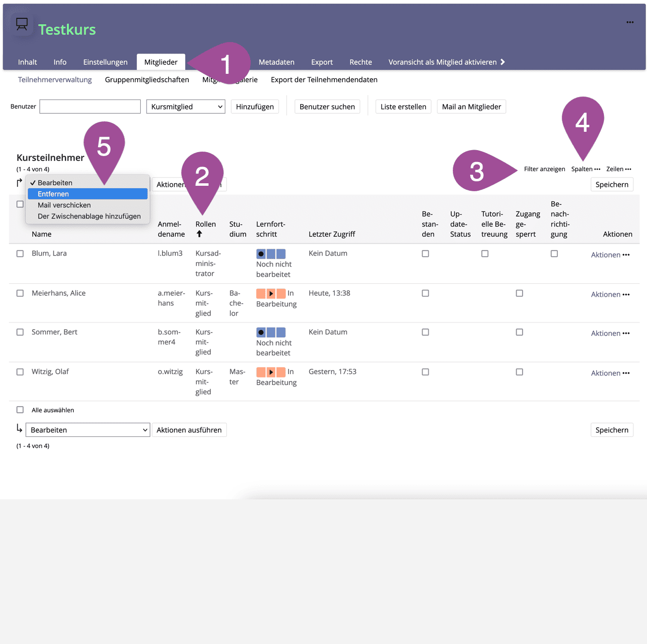Image resolution: width=647 pixels, height=644 pixels.
Task: Toggle Zugang gesperrt for Meierhans, Alice
Action: pyautogui.click(x=519, y=293)
